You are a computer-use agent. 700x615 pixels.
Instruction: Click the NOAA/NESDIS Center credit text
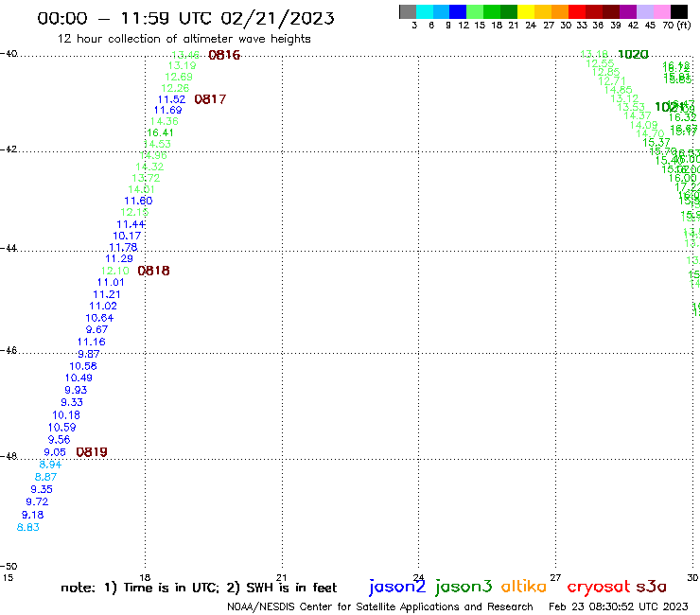[380, 607]
